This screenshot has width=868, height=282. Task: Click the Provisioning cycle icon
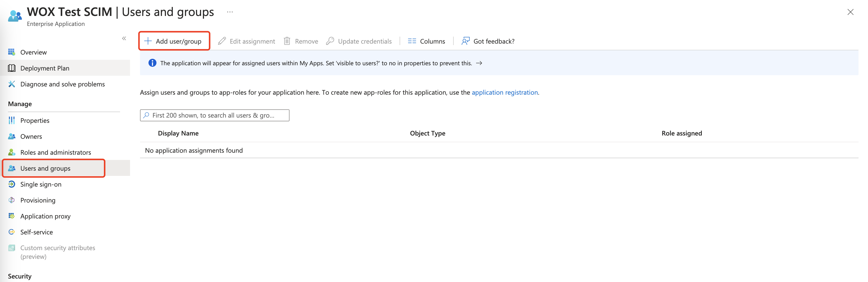tap(11, 200)
